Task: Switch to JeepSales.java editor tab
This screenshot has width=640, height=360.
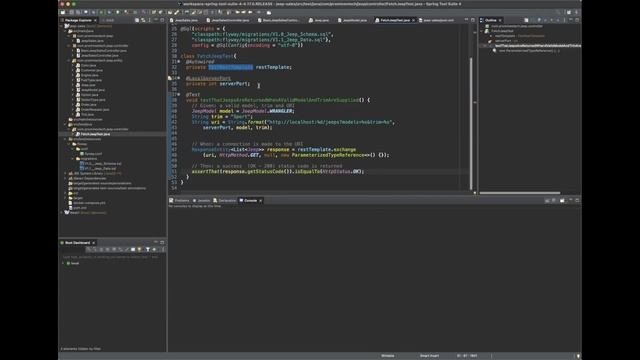Action: [x=184, y=20]
